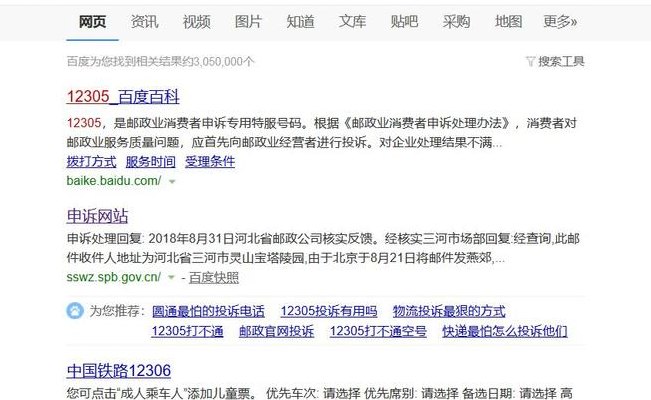Image resolution: width=651 pixels, height=400 pixels.
Task: Open the 图片 tab
Action: tap(248, 22)
